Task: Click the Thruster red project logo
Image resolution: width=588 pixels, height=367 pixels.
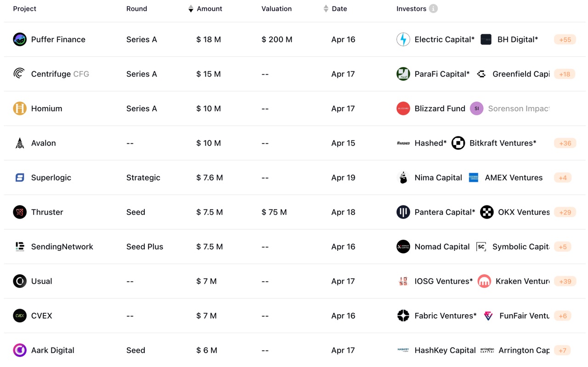Action: (20, 212)
